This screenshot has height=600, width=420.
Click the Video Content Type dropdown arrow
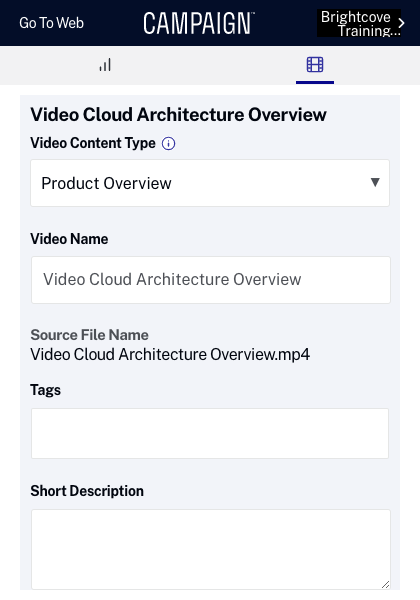[x=375, y=182]
